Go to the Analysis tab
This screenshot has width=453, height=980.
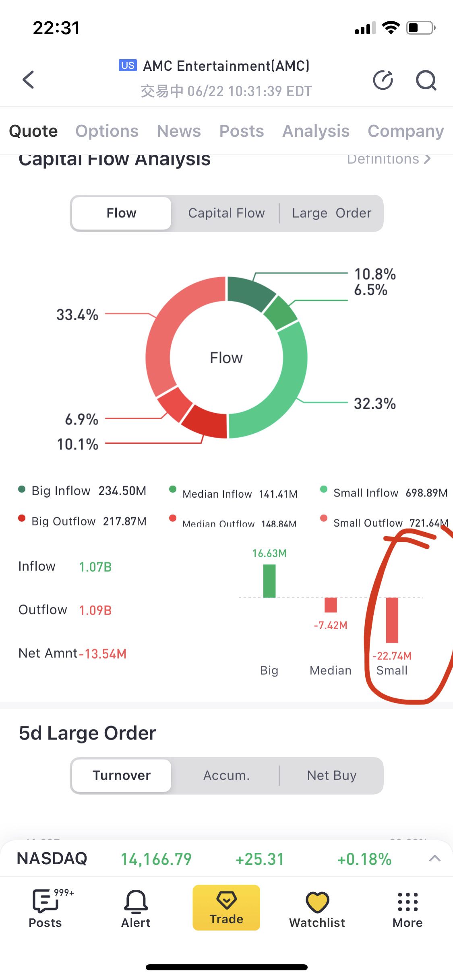pyautogui.click(x=316, y=131)
